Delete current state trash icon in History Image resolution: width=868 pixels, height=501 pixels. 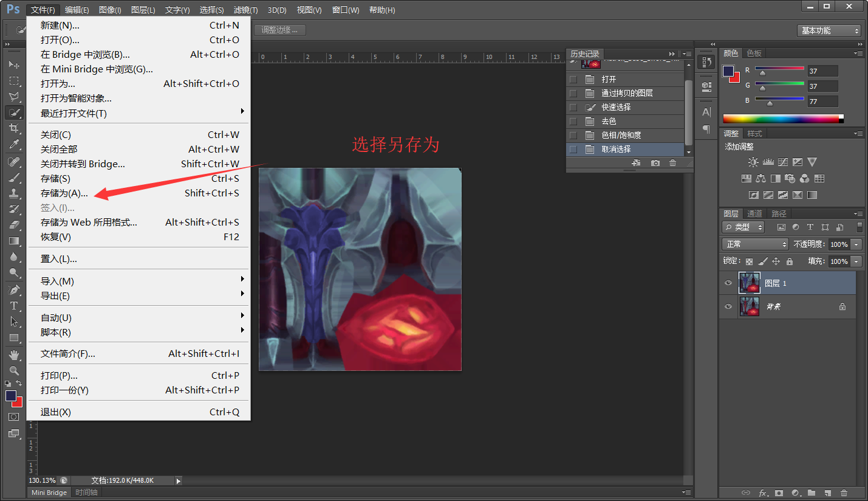(x=672, y=163)
